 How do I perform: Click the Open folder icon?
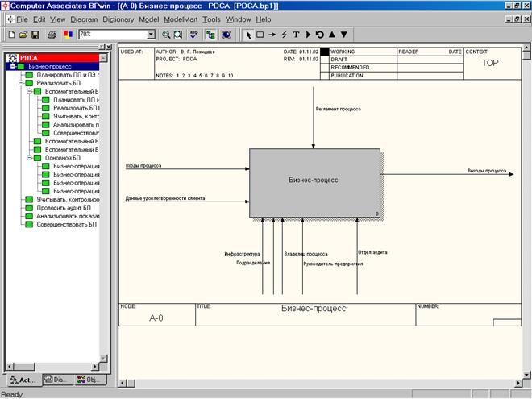coord(24,35)
